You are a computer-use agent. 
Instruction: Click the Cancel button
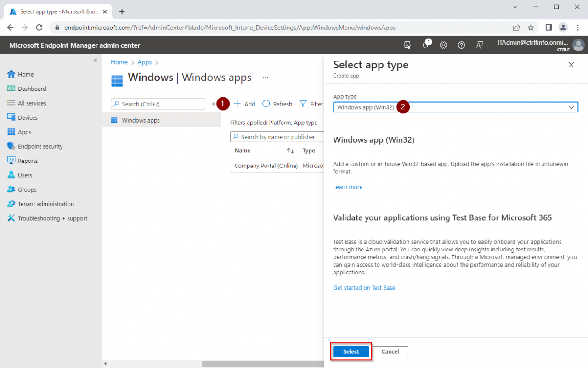point(390,351)
